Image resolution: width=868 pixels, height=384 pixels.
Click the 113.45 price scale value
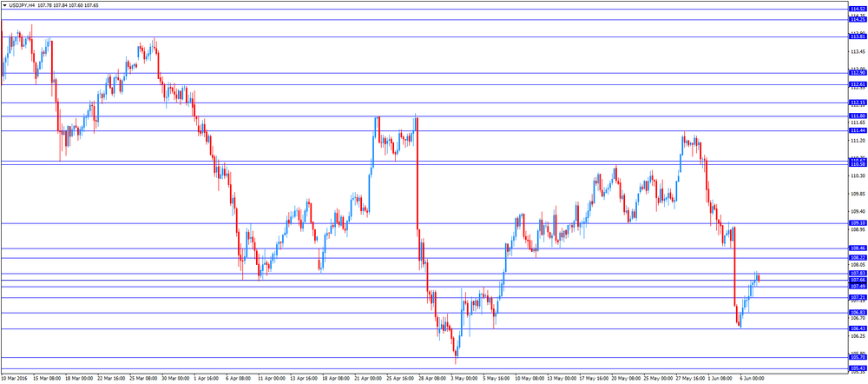click(x=858, y=51)
